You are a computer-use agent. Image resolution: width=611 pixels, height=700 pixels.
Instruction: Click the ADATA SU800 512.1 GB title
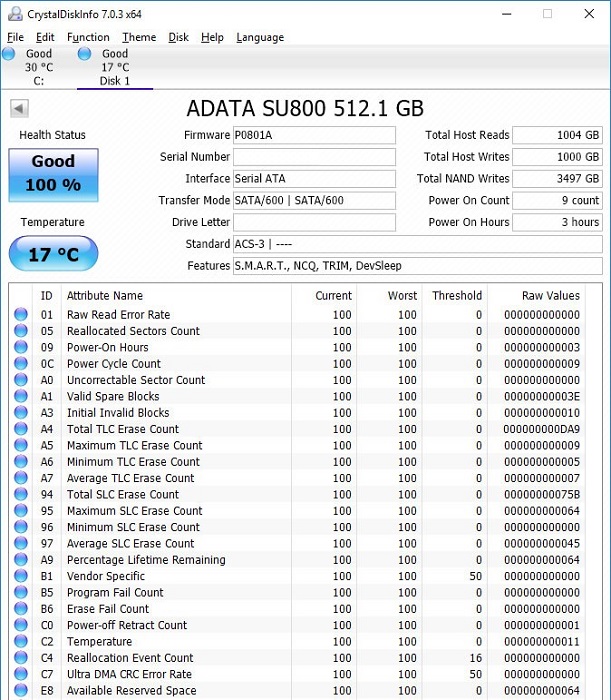click(x=305, y=108)
